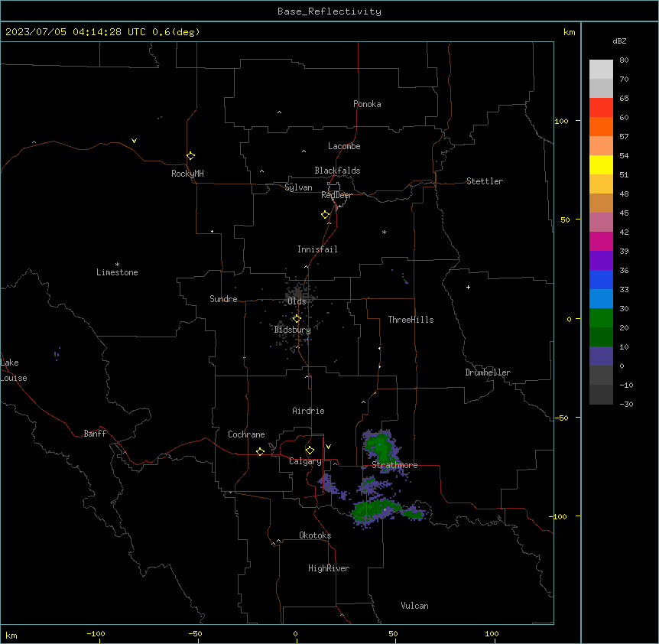Click the yellow V marker east of Calgary
The image size is (659, 644).
328,447
